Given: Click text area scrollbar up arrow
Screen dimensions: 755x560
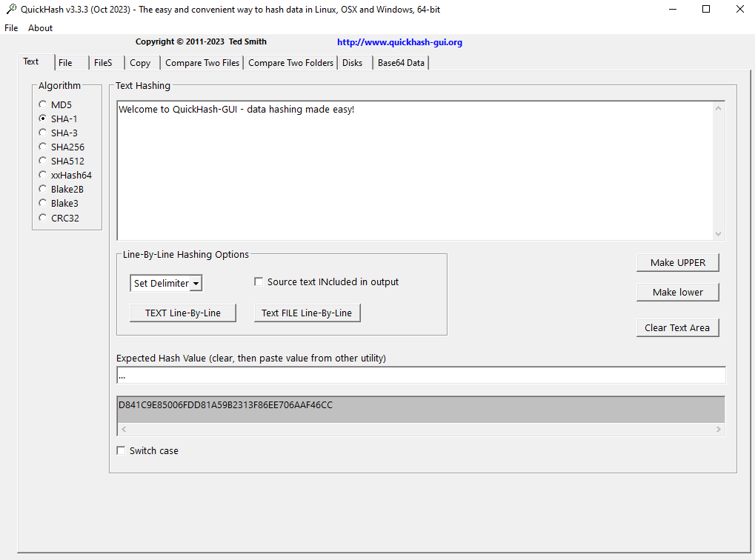Looking at the screenshot, I should (x=719, y=108).
